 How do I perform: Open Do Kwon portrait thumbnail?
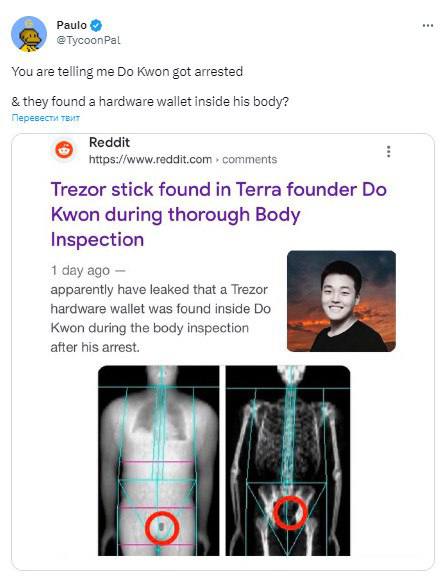pos(341,301)
